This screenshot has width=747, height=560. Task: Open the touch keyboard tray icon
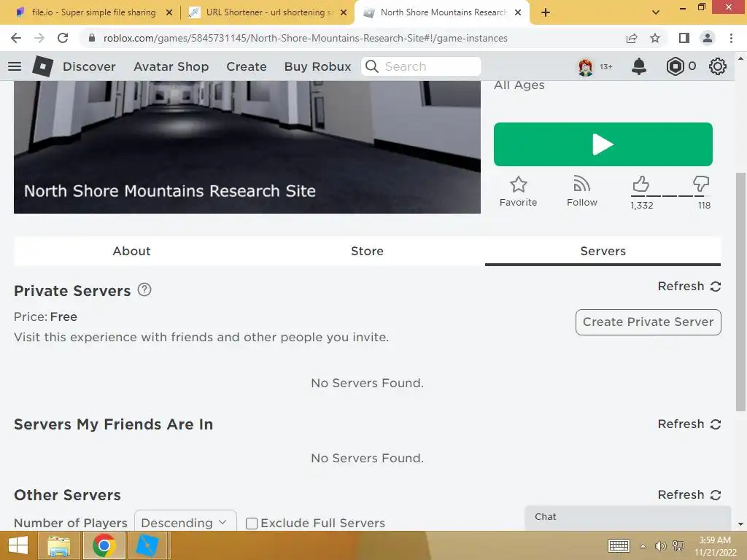click(619, 545)
